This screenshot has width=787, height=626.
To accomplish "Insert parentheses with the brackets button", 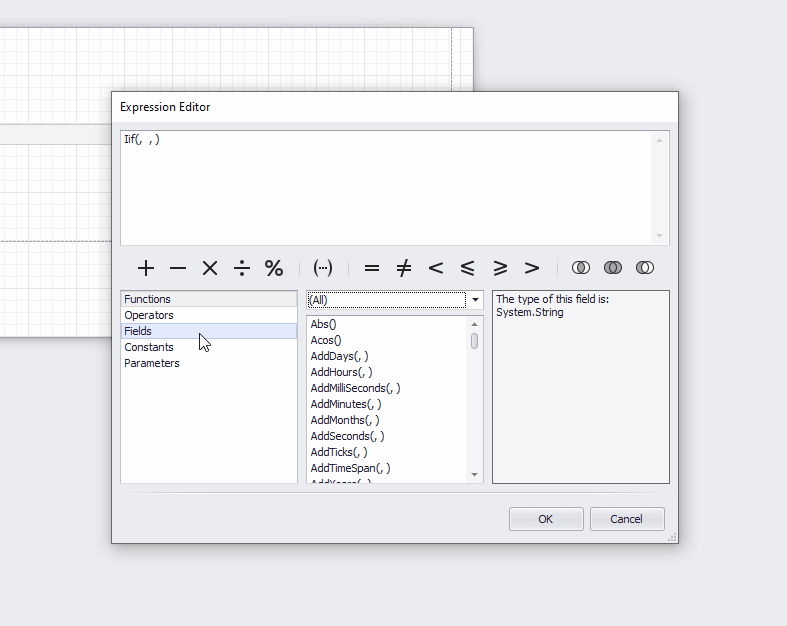I will [x=323, y=268].
